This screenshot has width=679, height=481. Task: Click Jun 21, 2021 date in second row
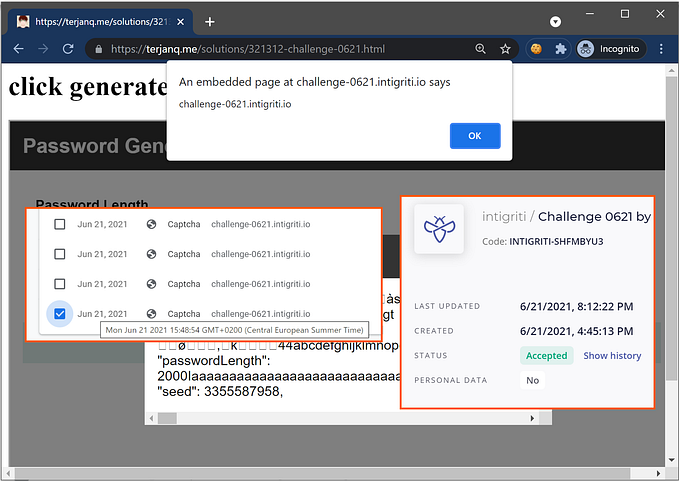point(102,254)
